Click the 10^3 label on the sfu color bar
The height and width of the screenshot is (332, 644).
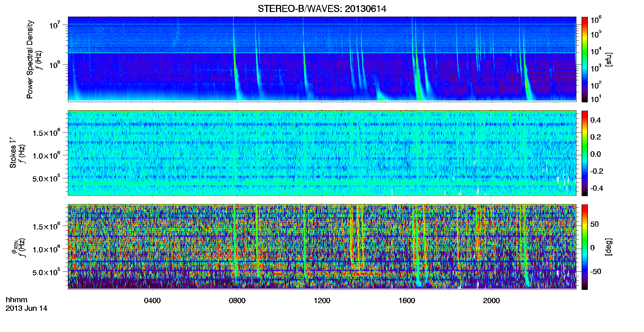(x=596, y=68)
